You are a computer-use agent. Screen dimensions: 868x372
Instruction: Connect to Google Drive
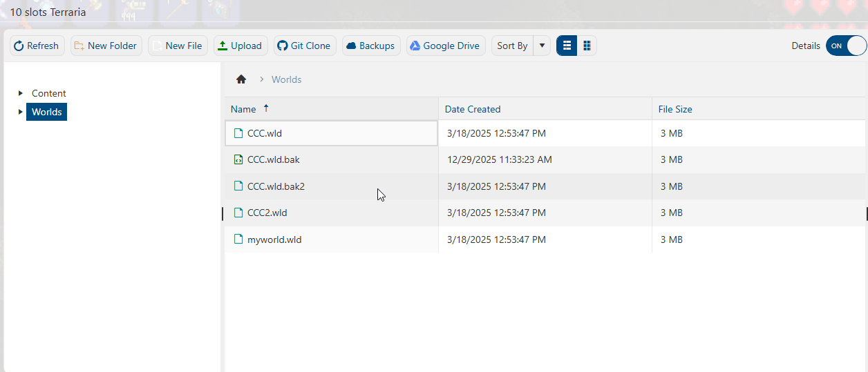click(445, 46)
